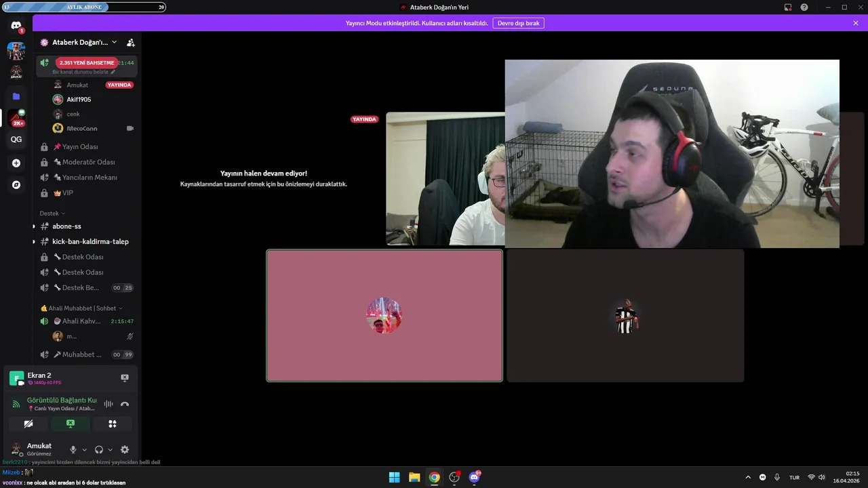The height and width of the screenshot is (488, 868).
Task: Select the dark striped-avatar participant tile
Action: point(625,316)
